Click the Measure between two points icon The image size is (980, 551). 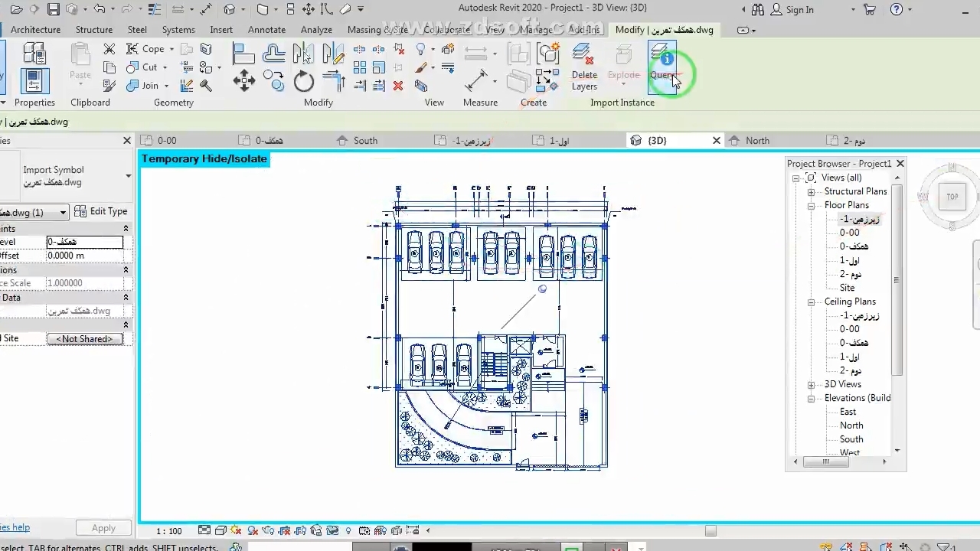coord(476,80)
